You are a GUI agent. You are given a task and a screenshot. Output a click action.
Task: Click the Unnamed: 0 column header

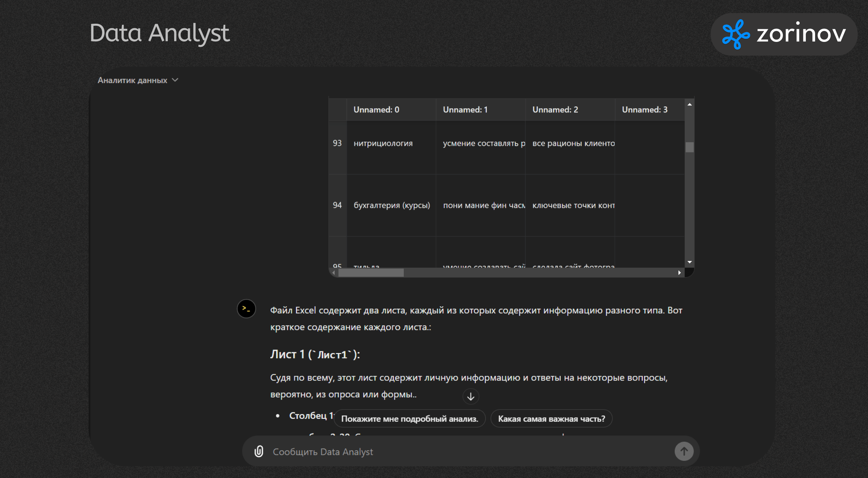click(376, 110)
